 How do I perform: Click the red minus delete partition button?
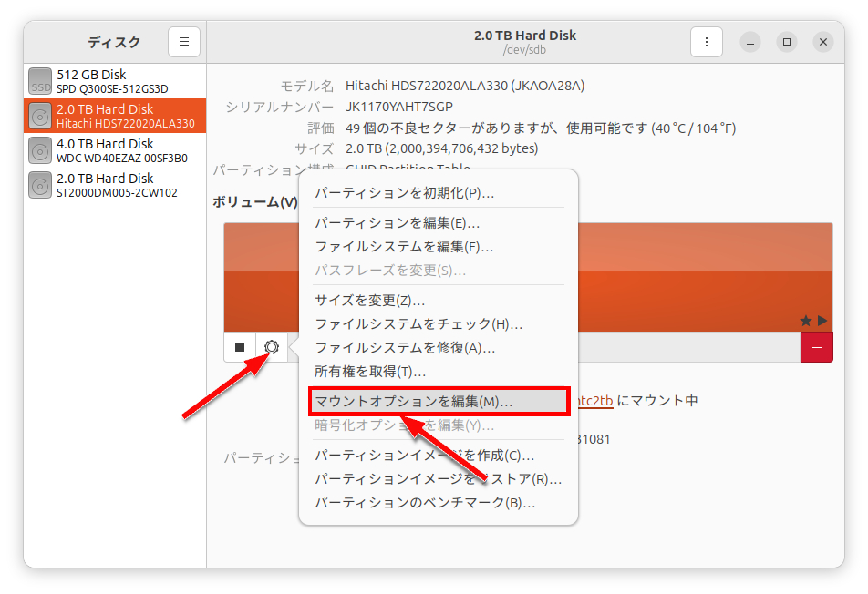816,347
